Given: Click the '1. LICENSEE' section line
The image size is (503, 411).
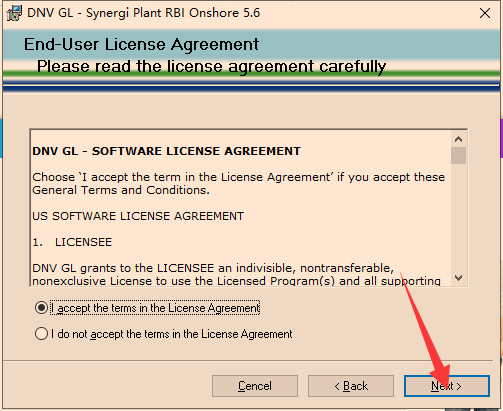Looking at the screenshot, I should click(72, 242).
